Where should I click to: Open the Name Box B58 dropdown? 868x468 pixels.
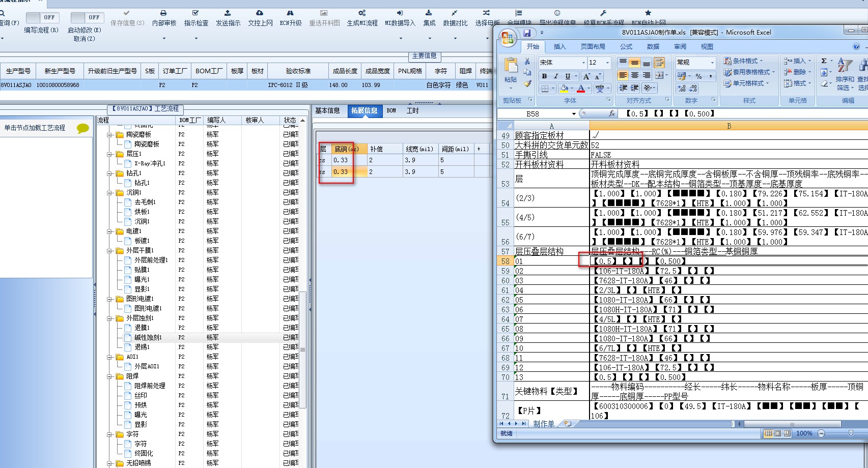tap(574, 114)
